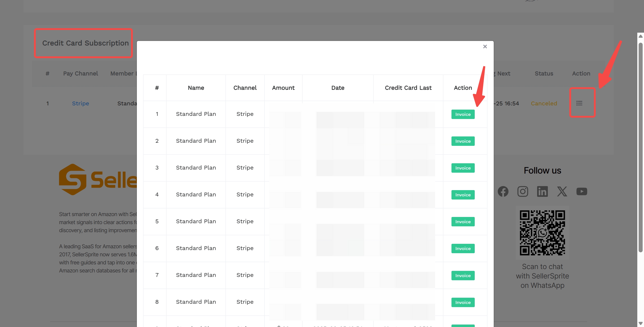Click the scrollbar up arrow
Viewport: 644px width, 327px height.
pyautogui.click(x=641, y=36)
